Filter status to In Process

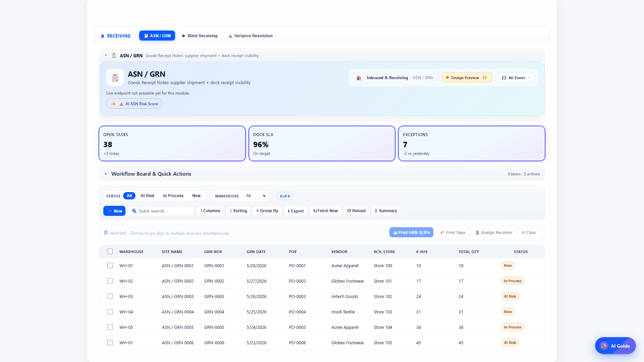click(x=173, y=196)
